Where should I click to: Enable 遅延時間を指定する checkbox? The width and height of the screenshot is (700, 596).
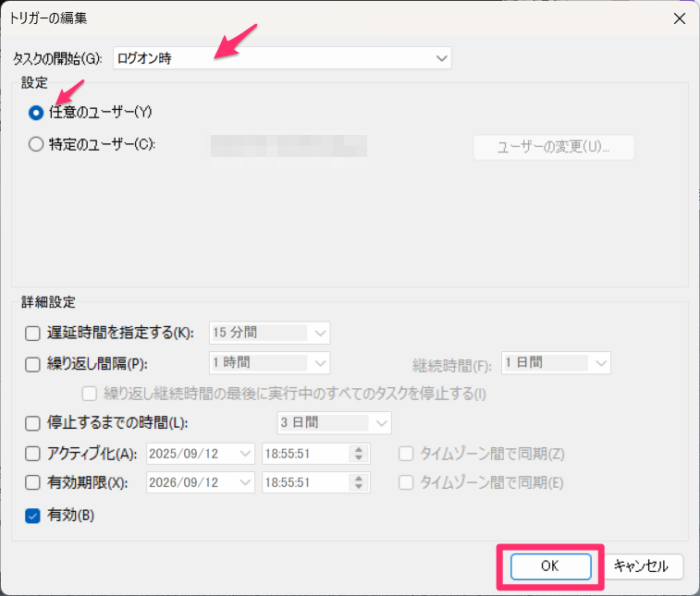32,333
